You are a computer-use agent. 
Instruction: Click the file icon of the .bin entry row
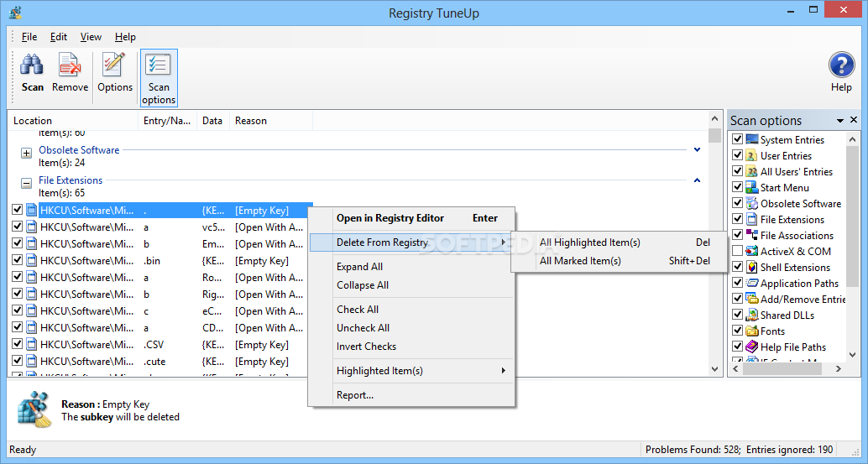(x=32, y=260)
